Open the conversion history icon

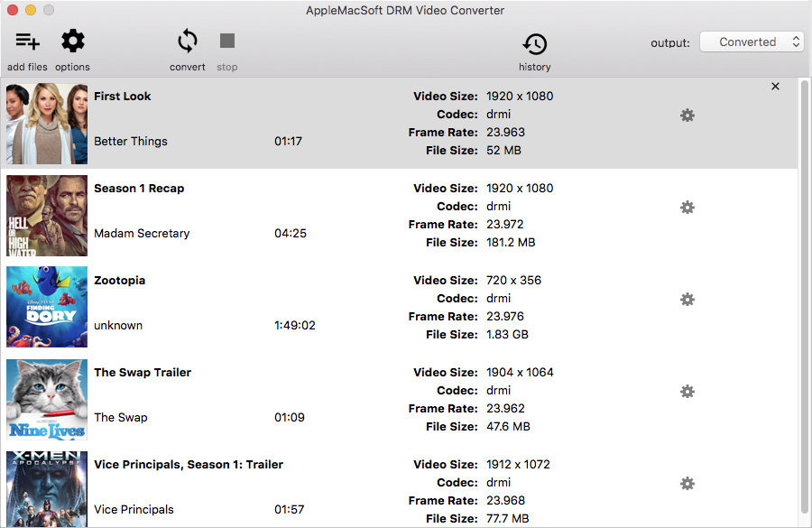click(534, 44)
